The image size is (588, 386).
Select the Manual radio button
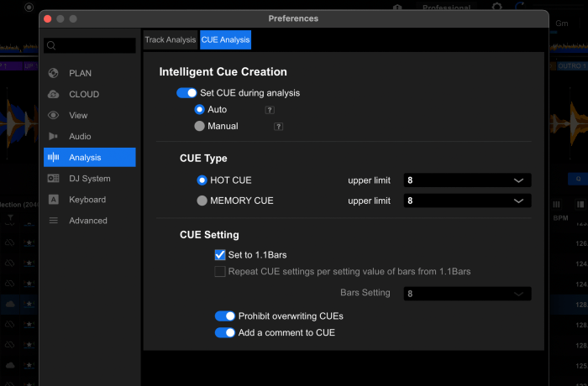click(x=200, y=127)
